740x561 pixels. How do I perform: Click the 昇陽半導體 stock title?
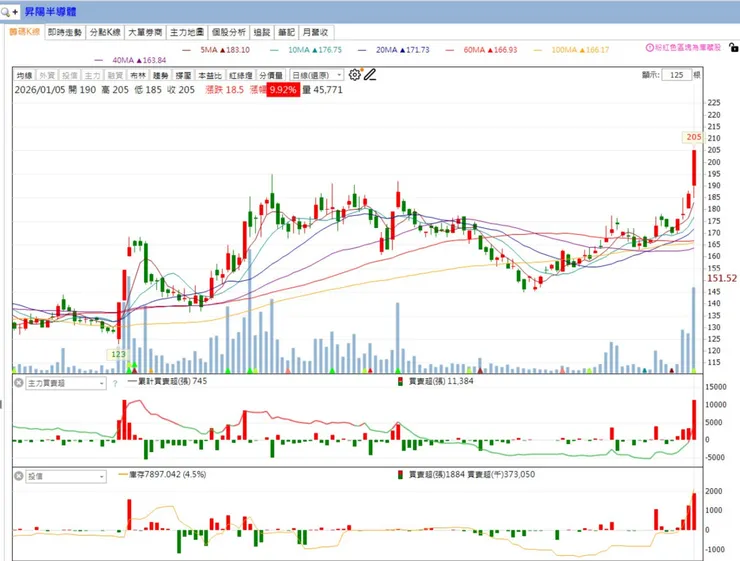coord(51,12)
